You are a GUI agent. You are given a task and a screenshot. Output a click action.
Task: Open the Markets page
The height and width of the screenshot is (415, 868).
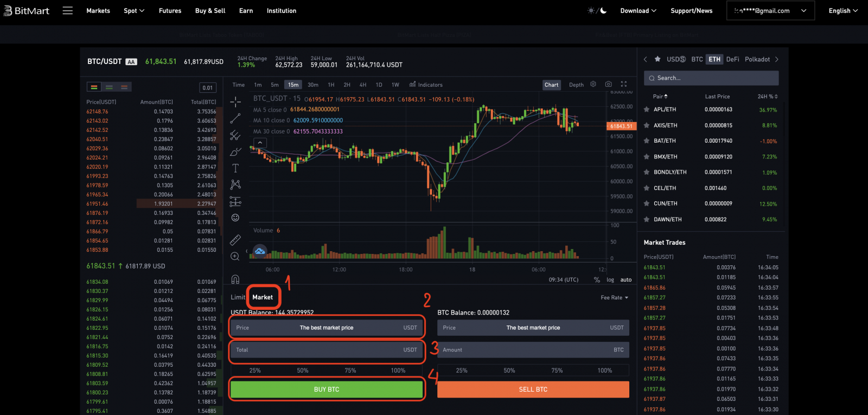[x=98, y=11]
